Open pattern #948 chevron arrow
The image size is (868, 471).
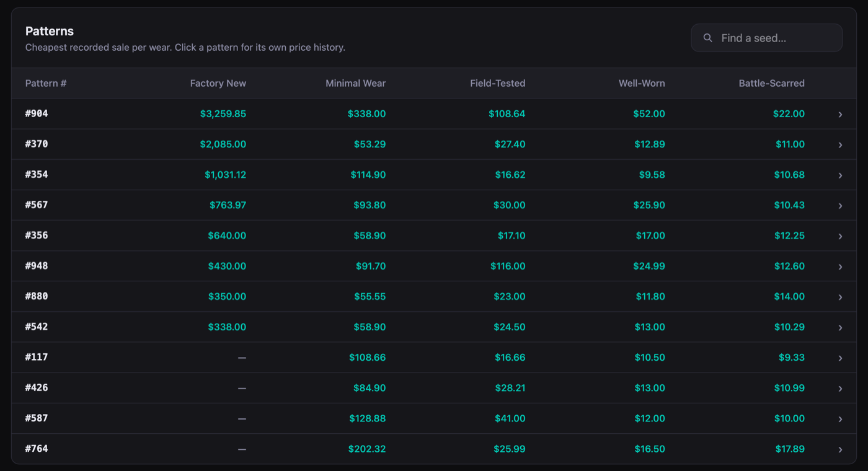coord(840,266)
